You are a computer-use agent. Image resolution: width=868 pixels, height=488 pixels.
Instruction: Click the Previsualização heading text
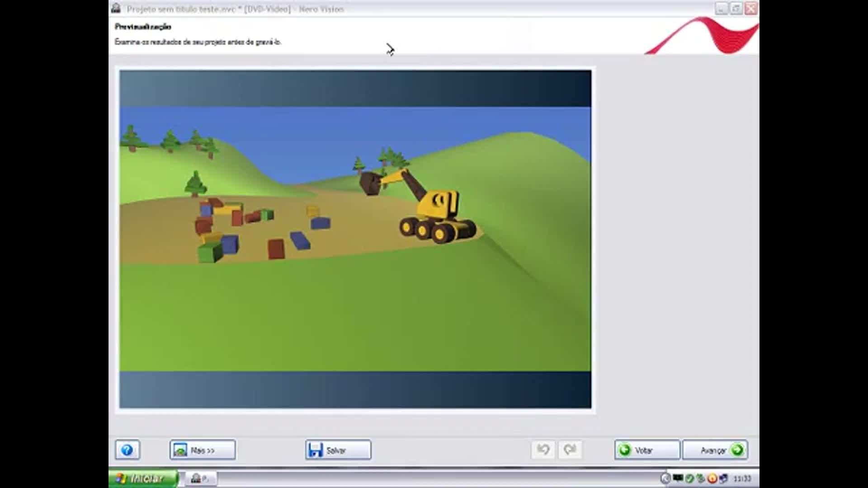pos(143,27)
